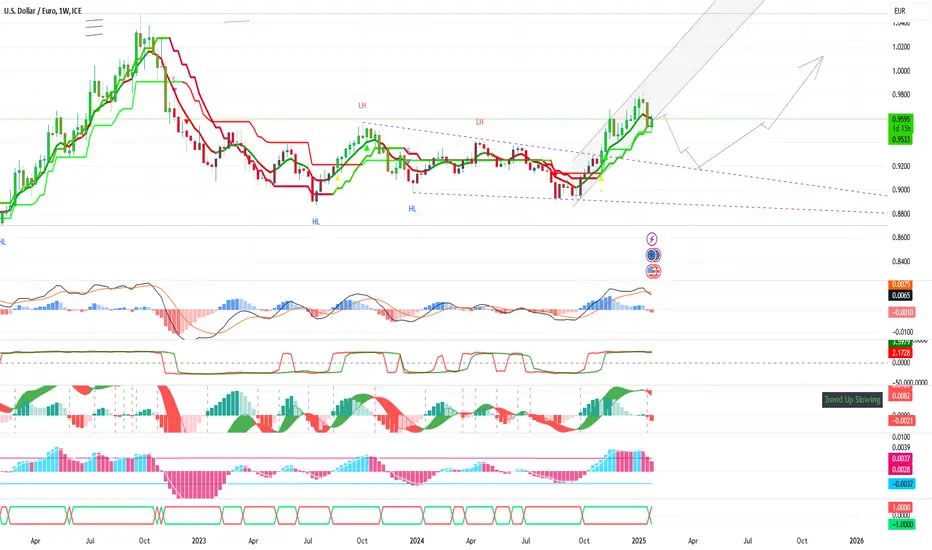Click the green 0.9595 current price label

901,119
